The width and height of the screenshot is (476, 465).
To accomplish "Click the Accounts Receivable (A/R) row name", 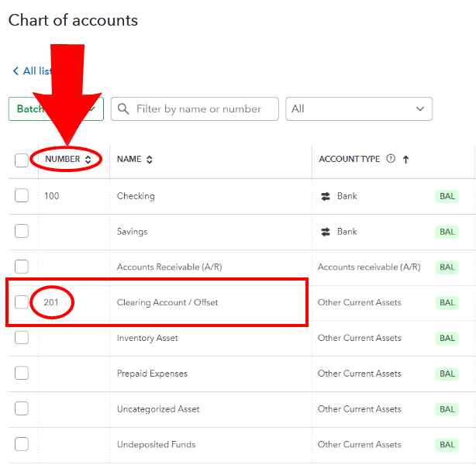I will click(x=170, y=267).
